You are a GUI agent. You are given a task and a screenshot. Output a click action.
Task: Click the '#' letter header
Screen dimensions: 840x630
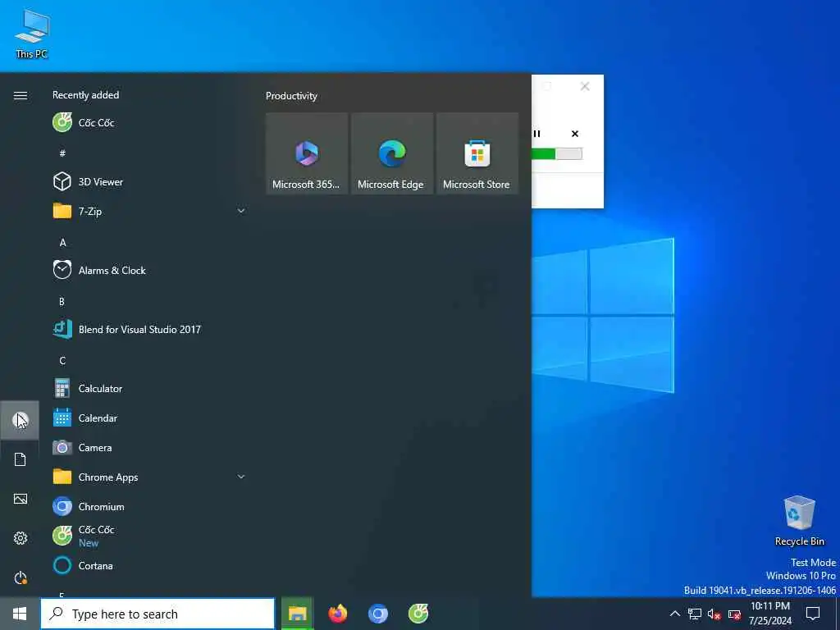62,153
